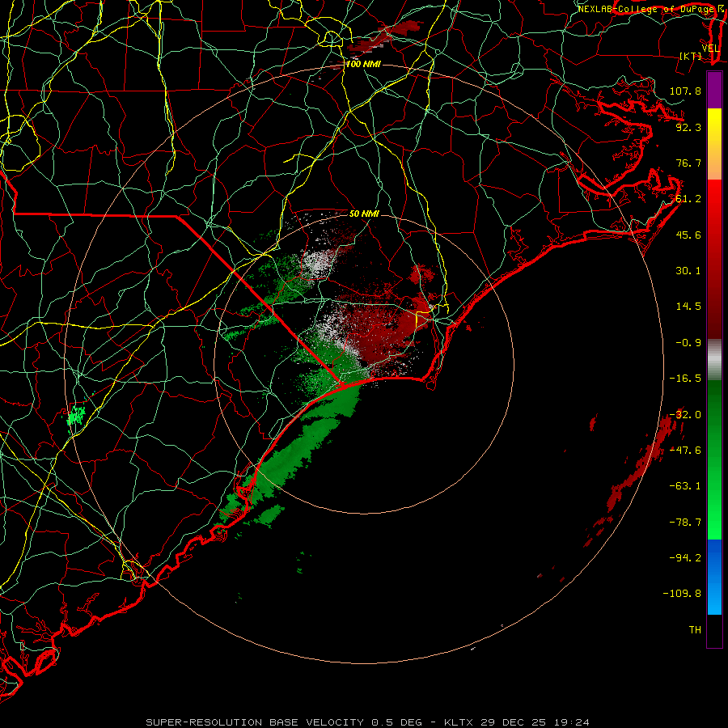728x728 pixels.
Task: Click the -32.0 velocity legend value
Action: click(x=685, y=415)
